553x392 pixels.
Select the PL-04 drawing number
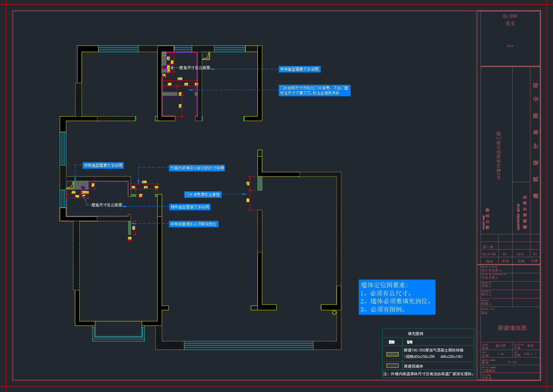point(512,362)
